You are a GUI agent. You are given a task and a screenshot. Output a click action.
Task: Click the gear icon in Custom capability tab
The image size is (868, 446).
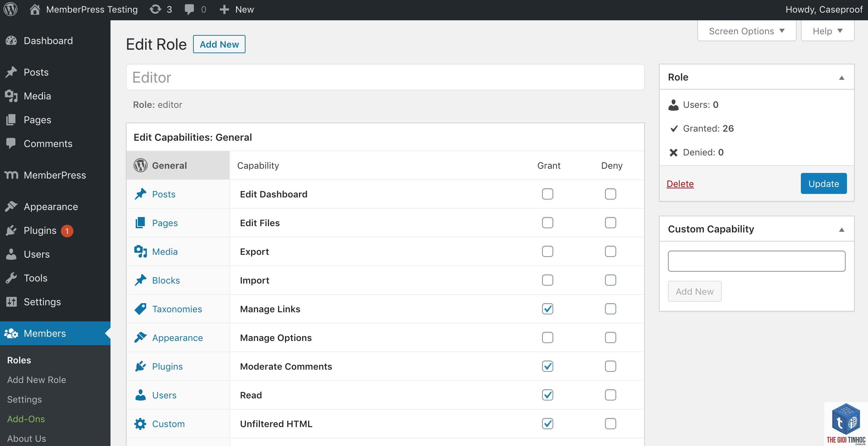click(x=141, y=424)
